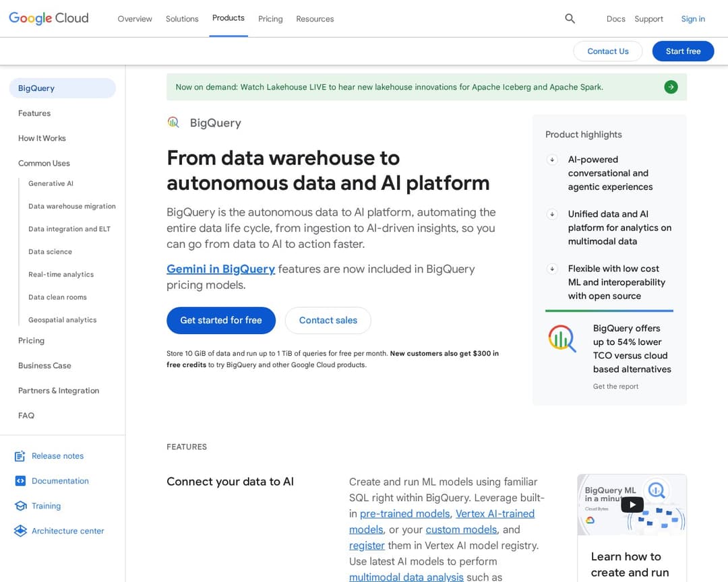Open Training link text
The height and width of the screenshot is (582, 728).
46,506
